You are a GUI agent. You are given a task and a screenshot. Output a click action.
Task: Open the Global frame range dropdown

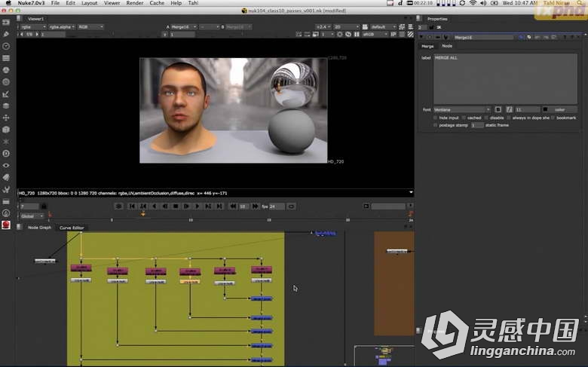(x=32, y=216)
